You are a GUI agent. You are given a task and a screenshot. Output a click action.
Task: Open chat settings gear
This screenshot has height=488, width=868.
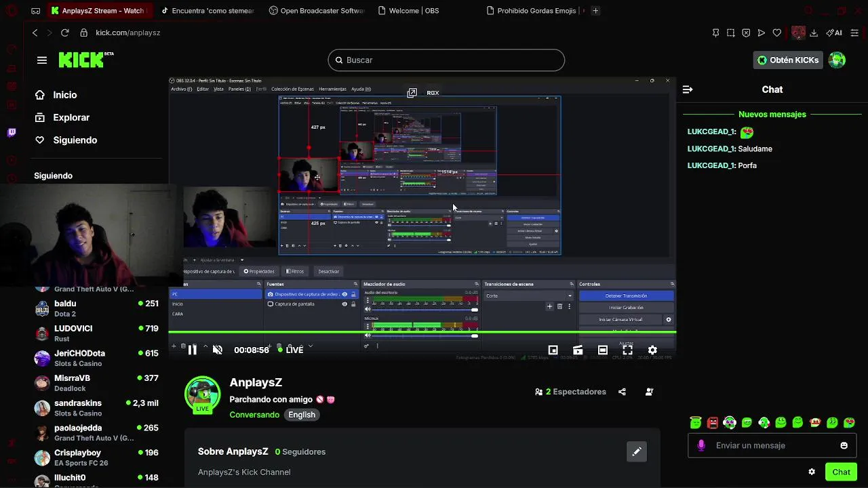coord(812,472)
